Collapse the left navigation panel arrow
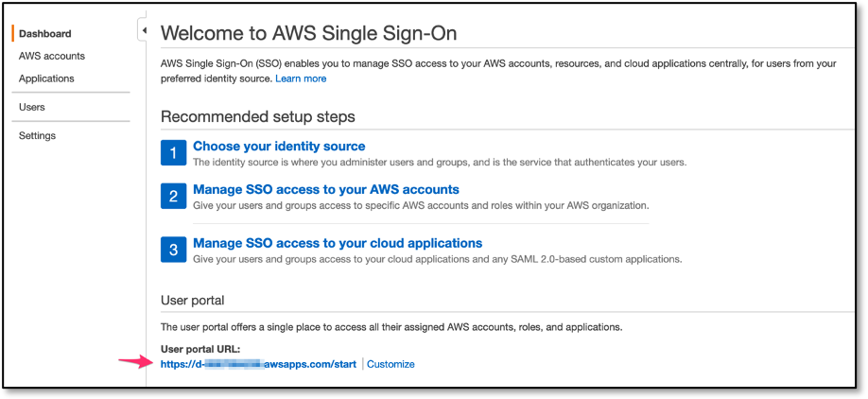The width and height of the screenshot is (868, 399). pyautogui.click(x=144, y=31)
